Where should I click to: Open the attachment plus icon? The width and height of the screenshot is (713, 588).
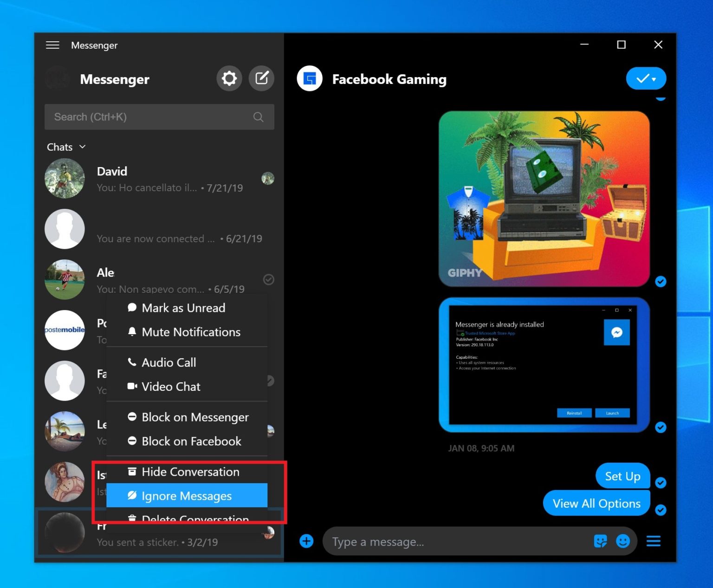point(306,541)
